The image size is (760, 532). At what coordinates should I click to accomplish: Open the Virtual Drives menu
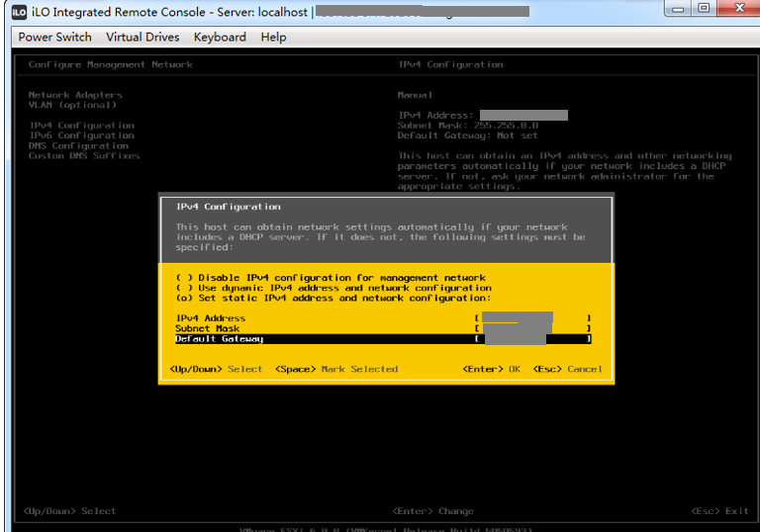click(x=142, y=37)
